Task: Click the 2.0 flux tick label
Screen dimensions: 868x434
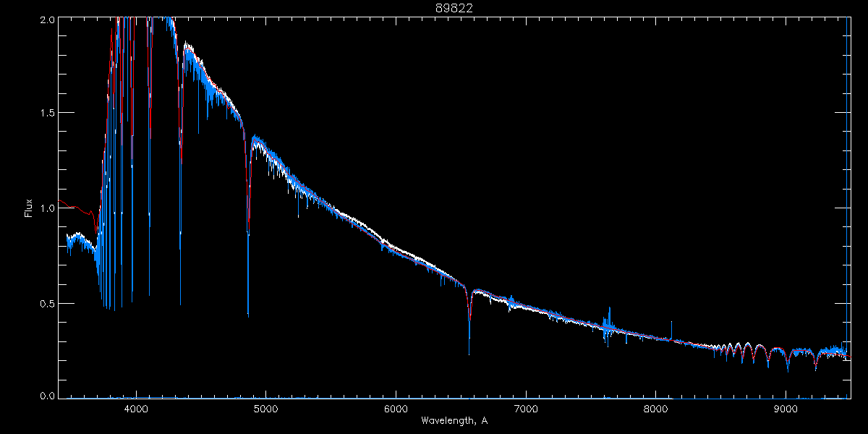Action: click(x=47, y=20)
